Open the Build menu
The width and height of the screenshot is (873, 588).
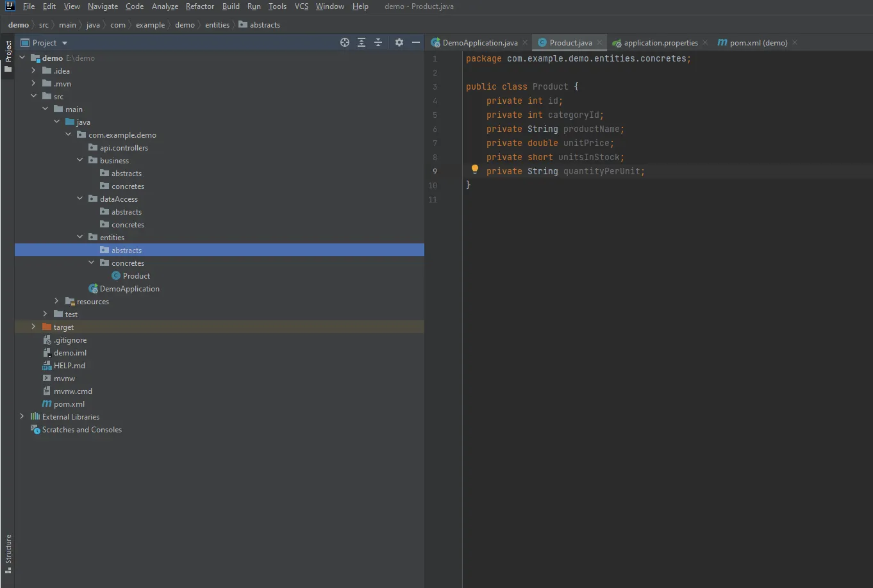(x=231, y=6)
